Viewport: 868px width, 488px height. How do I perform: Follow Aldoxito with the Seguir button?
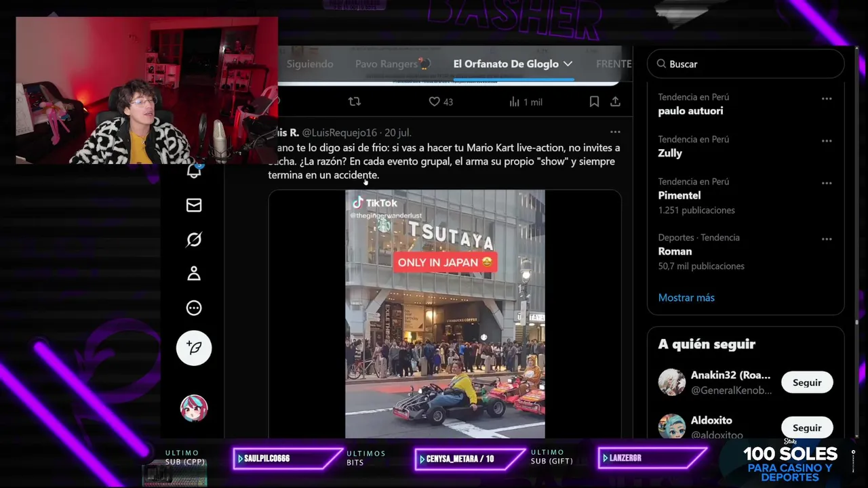pos(807,428)
